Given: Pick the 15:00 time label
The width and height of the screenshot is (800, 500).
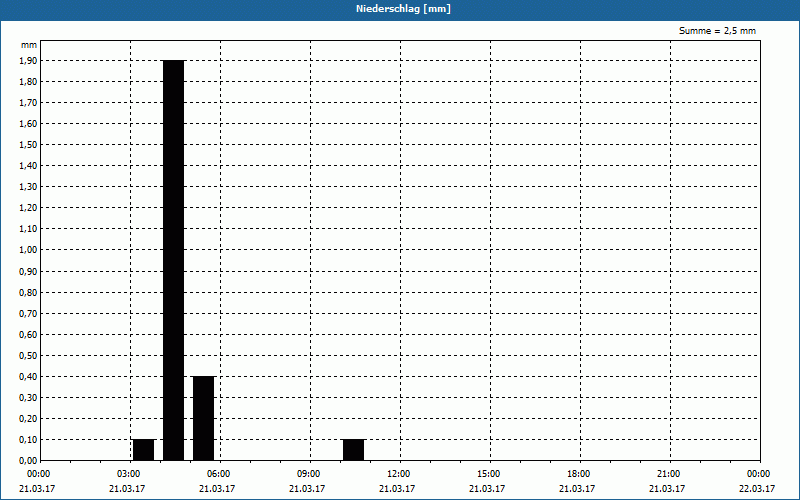Looking at the screenshot, I should click(x=489, y=474).
